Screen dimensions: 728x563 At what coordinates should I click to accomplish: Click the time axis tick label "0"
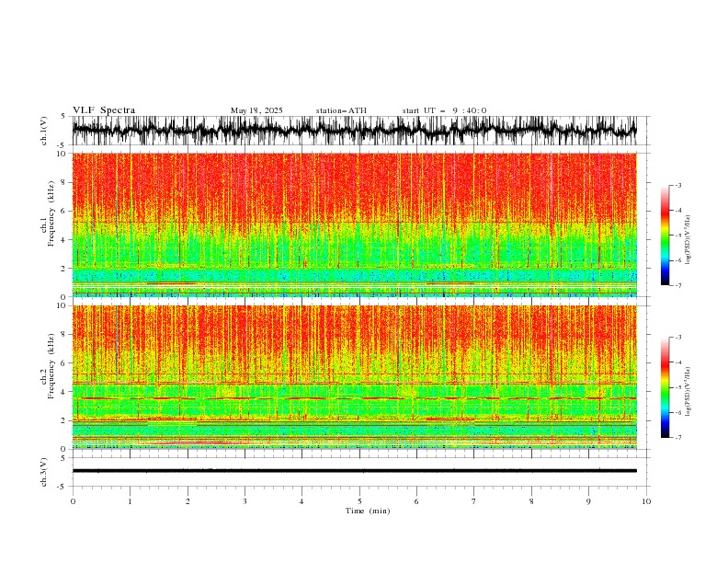point(73,501)
